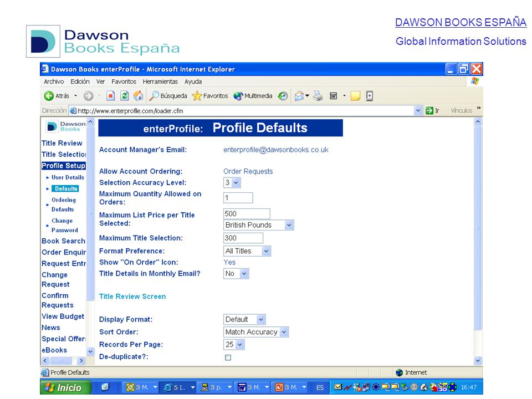Open the Ver menu
This screenshot has height=399, width=532.
100,81
